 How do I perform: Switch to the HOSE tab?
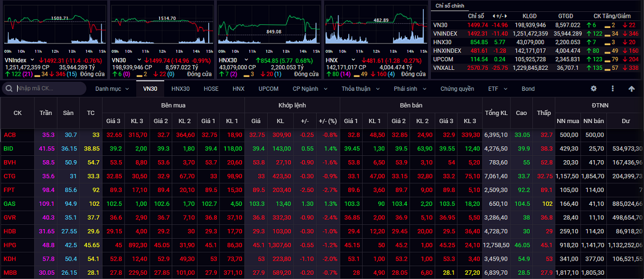(x=211, y=89)
